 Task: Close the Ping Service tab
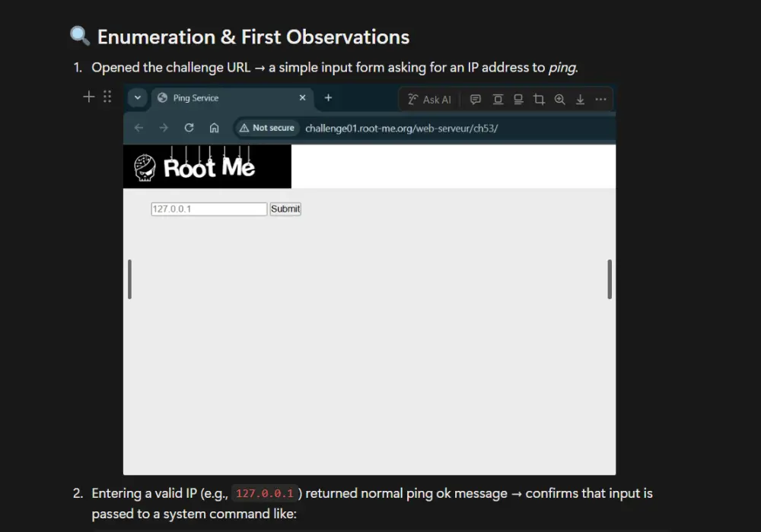pyautogui.click(x=302, y=97)
